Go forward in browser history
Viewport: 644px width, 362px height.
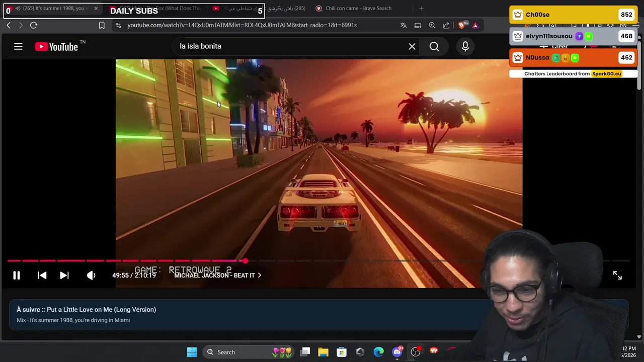[21, 25]
